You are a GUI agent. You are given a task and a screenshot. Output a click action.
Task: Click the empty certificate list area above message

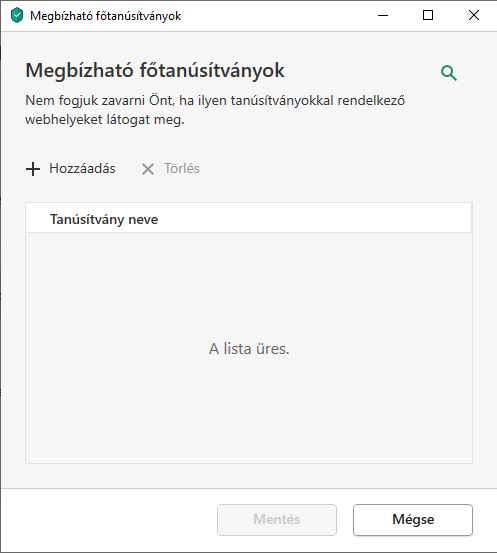pyautogui.click(x=249, y=282)
